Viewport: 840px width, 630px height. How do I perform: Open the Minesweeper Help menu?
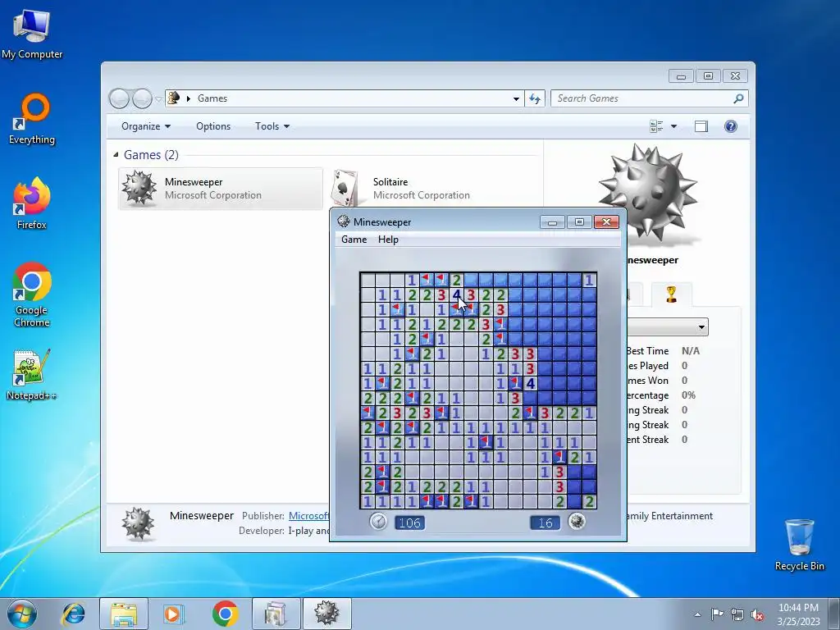(x=388, y=240)
